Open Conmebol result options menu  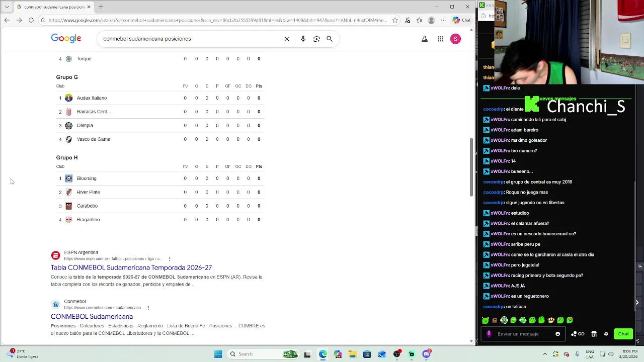[x=148, y=308]
